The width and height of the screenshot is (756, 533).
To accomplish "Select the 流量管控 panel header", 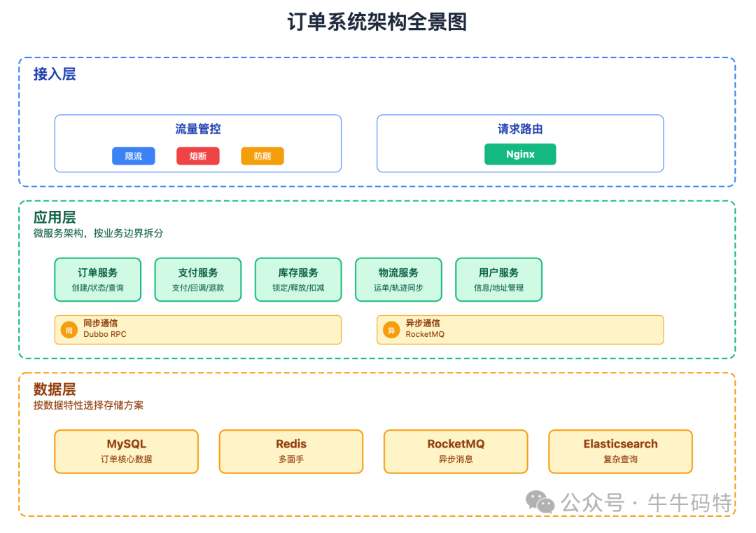I will click(198, 128).
